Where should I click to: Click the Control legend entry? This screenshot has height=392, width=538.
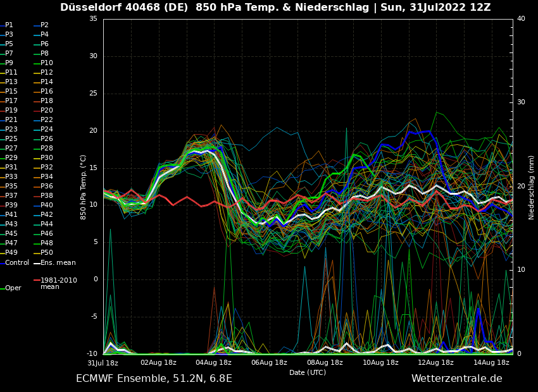tap(17, 262)
